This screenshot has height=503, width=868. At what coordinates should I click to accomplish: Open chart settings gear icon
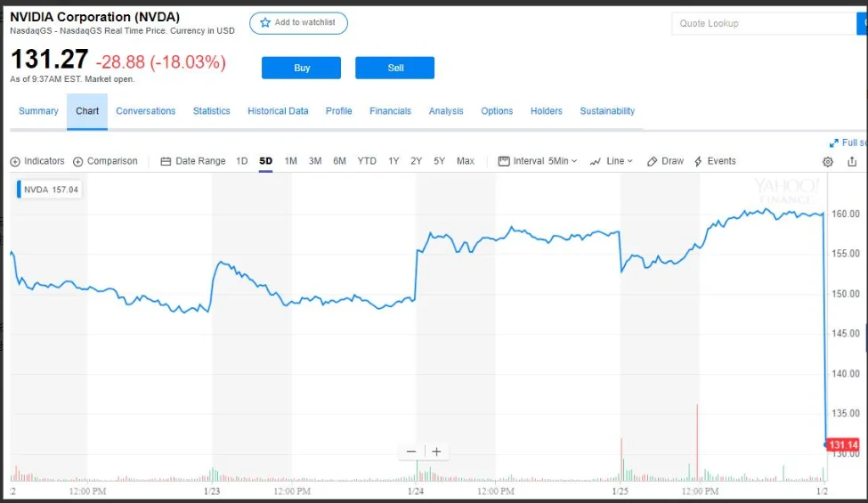828,161
